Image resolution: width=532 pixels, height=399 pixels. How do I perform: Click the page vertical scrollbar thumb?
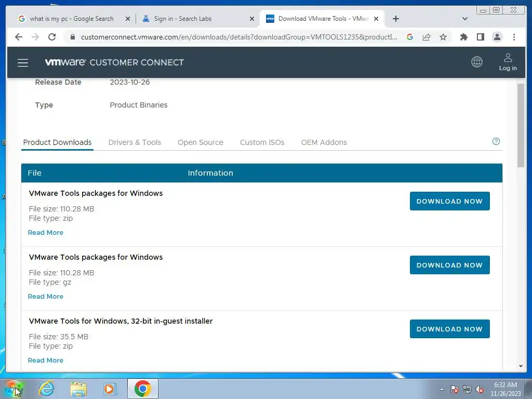[521, 125]
